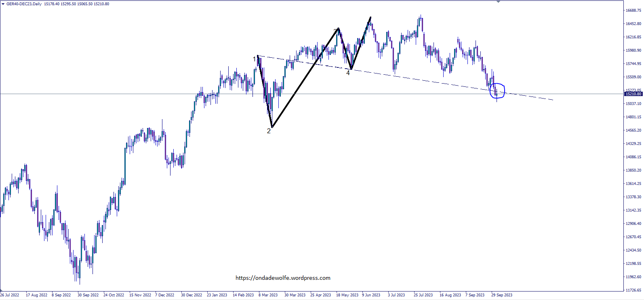Viewport: 644px width, 300px height.
Task: Click the 26 Jul 2022 date label
Action: 10,295
